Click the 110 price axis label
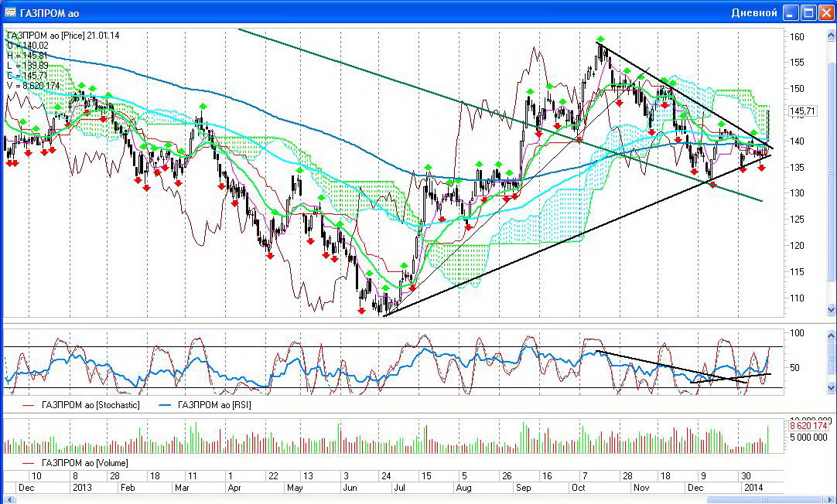This screenshot has width=837, height=504. pyautogui.click(x=797, y=298)
